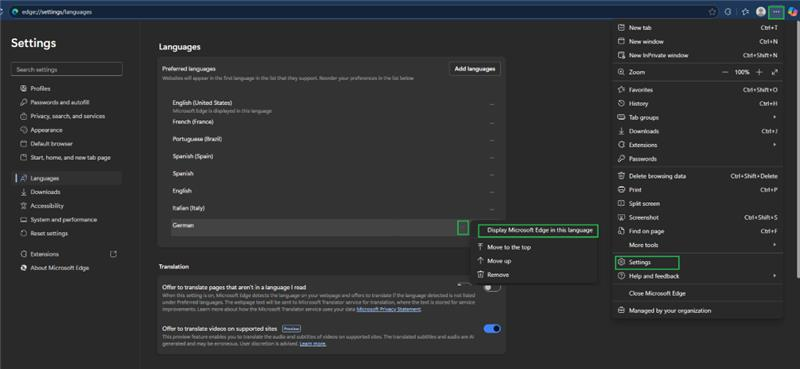
Task: Click the circular icon left of the Favorites hub
Action: point(729,12)
